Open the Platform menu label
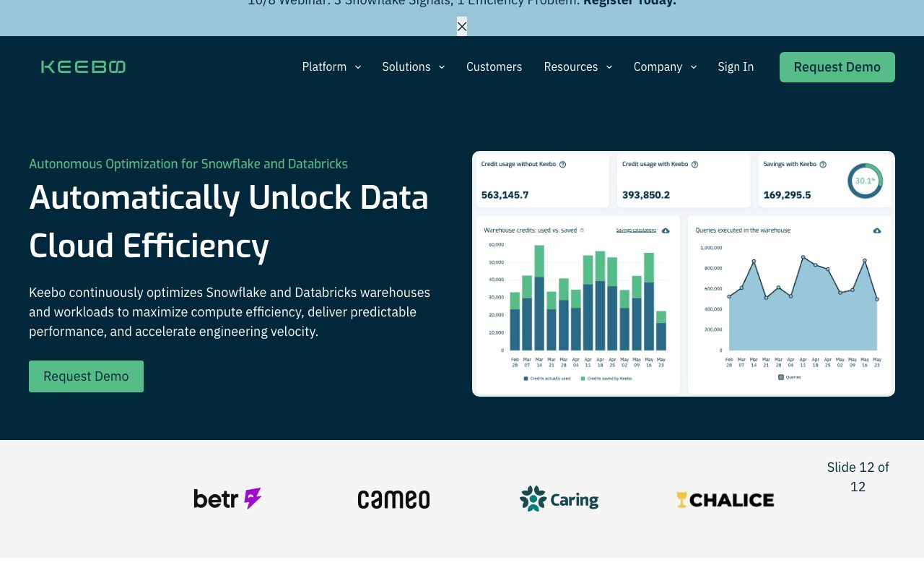Screen dimensions: 924x578 pos(324,67)
